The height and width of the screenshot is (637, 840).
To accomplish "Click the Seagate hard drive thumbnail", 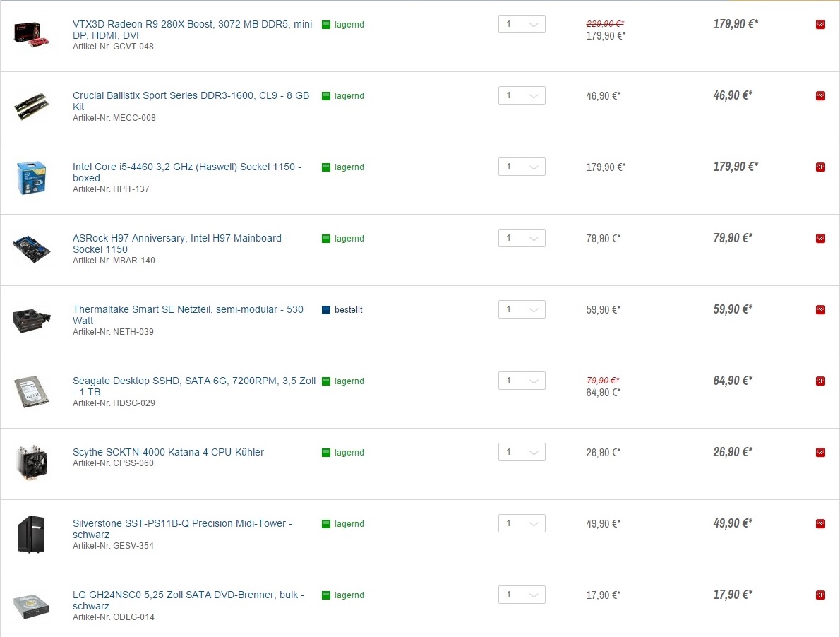I will point(31,392).
